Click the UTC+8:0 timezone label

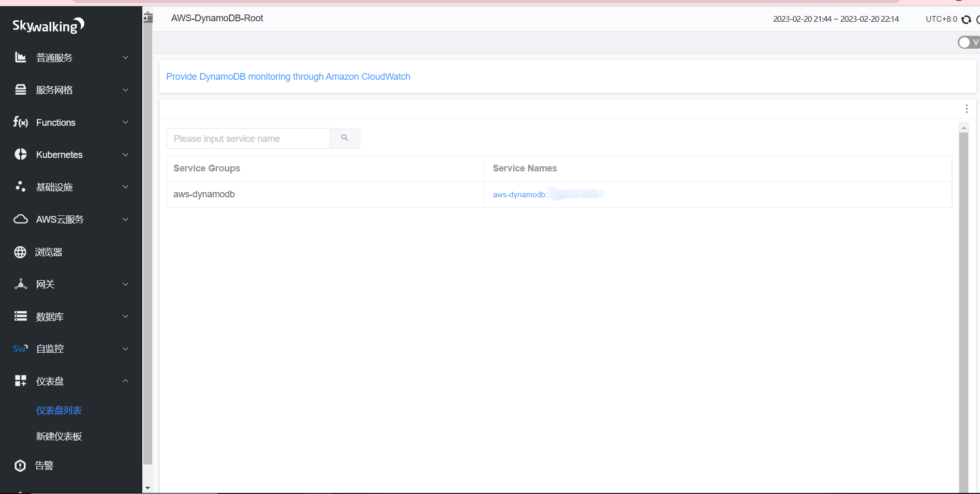941,19
